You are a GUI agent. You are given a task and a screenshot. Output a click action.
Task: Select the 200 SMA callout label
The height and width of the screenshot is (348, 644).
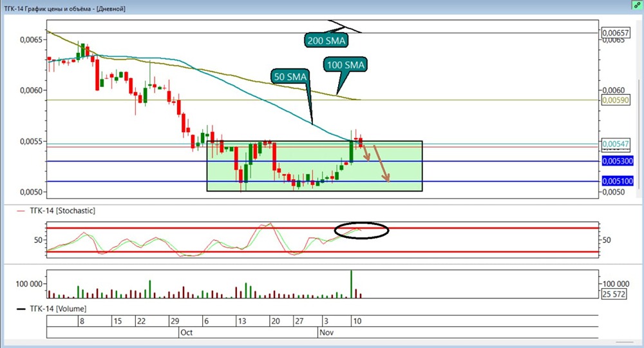(x=326, y=40)
